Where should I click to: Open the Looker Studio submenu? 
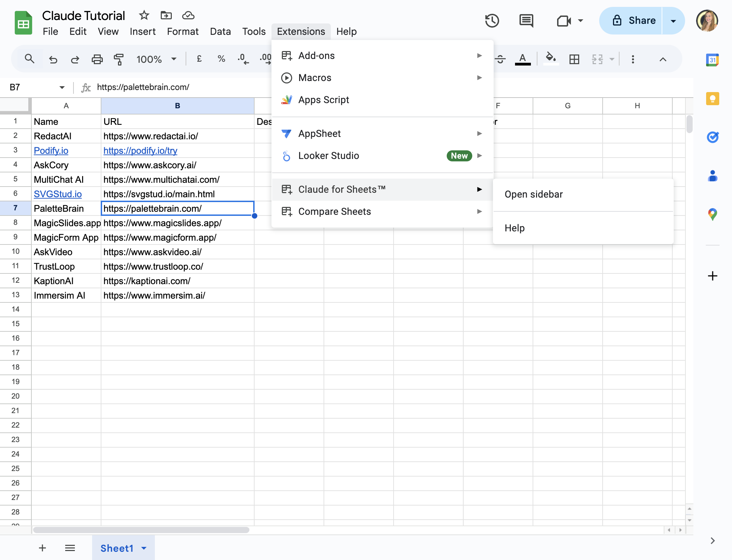[x=382, y=156]
